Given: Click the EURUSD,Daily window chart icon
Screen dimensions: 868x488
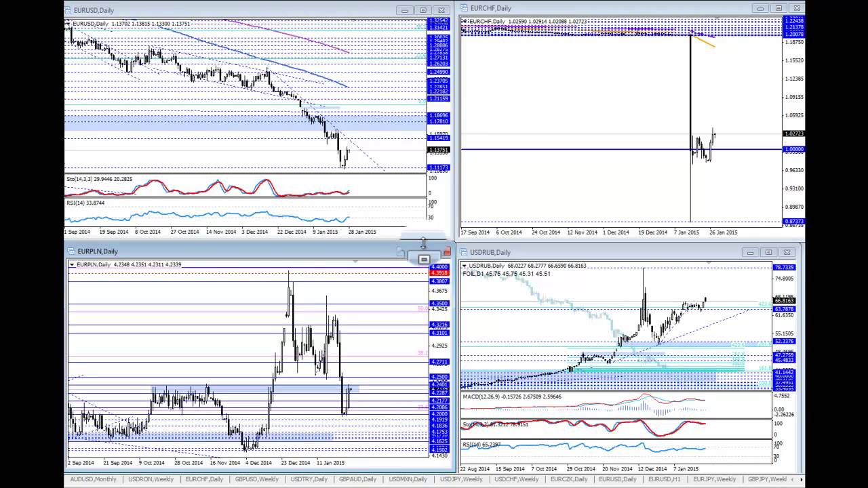Looking at the screenshot, I should (x=68, y=10).
